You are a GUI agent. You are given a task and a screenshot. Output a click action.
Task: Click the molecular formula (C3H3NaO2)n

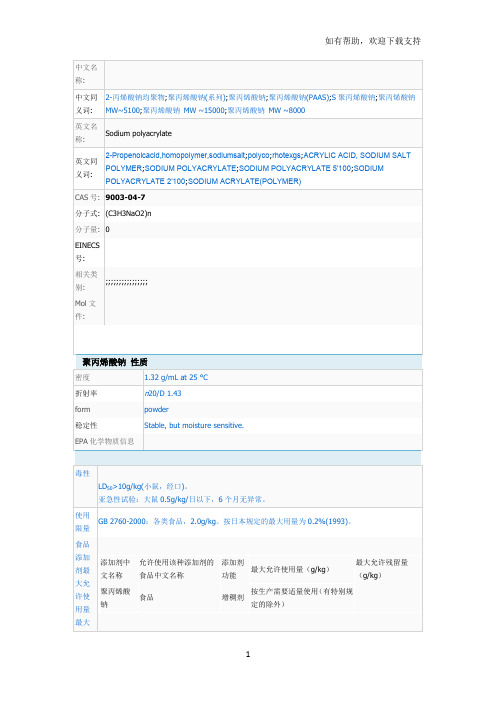pyautogui.click(x=128, y=214)
